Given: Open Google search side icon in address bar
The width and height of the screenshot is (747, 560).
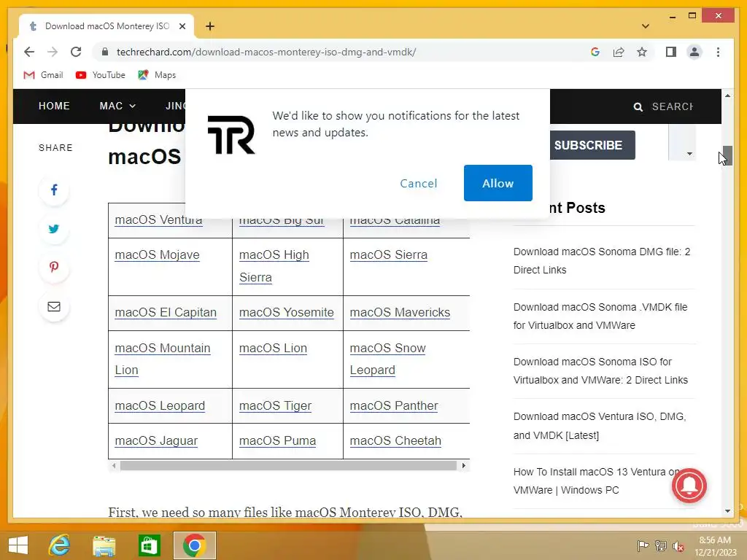Looking at the screenshot, I should [x=595, y=52].
